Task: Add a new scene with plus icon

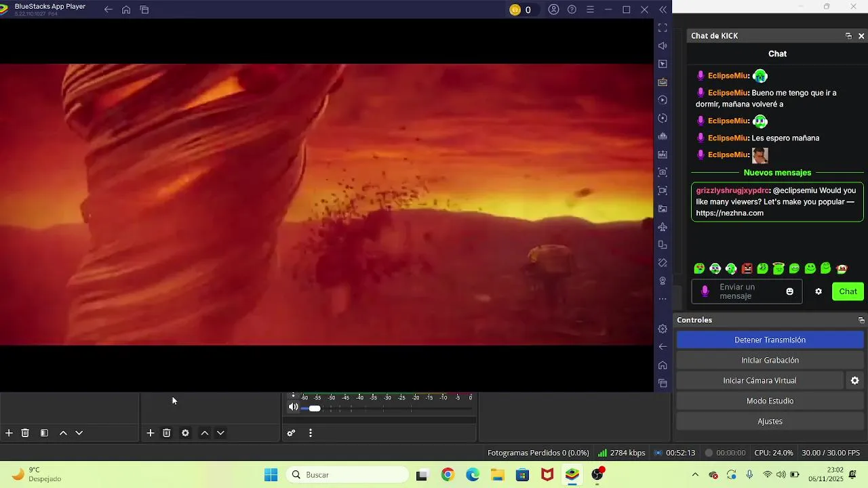Action: (x=9, y=433)
